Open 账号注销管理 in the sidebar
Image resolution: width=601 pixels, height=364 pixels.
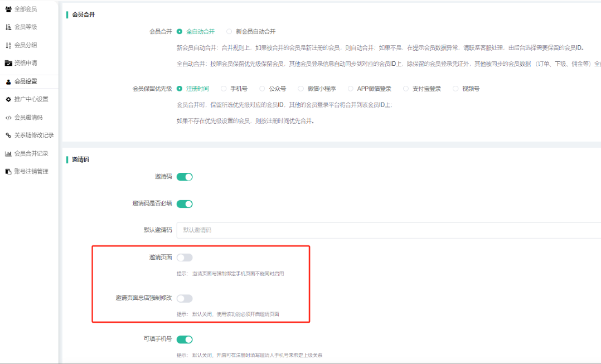click(31, 171)
